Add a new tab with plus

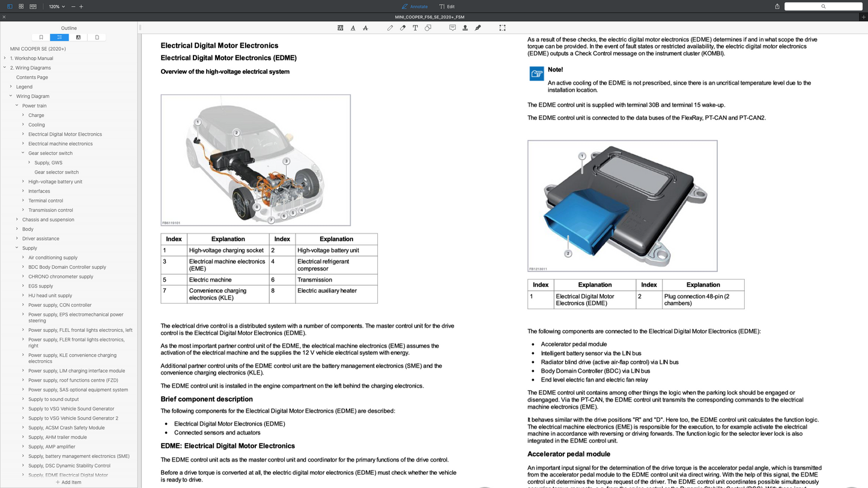point(863,17)
